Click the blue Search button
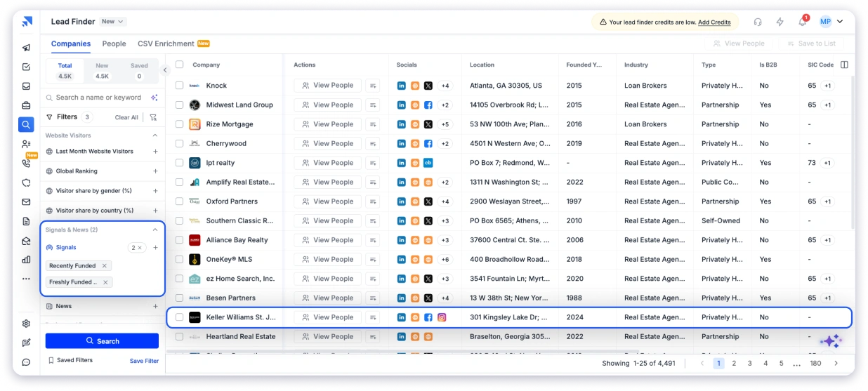 pos(102,341)
